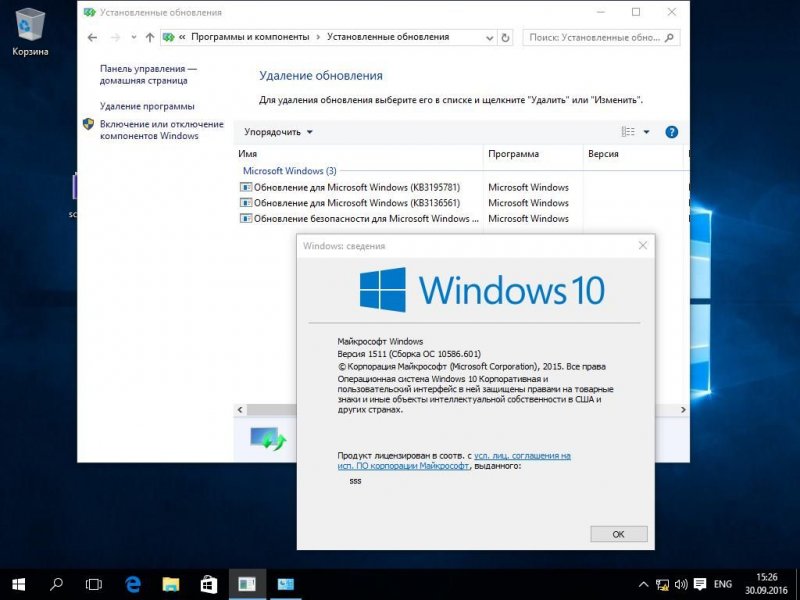The width and height of the screenshot is (800, 600).
Task: Launch Microsoft Edge from the taskbar
Action: coord(133,584)
